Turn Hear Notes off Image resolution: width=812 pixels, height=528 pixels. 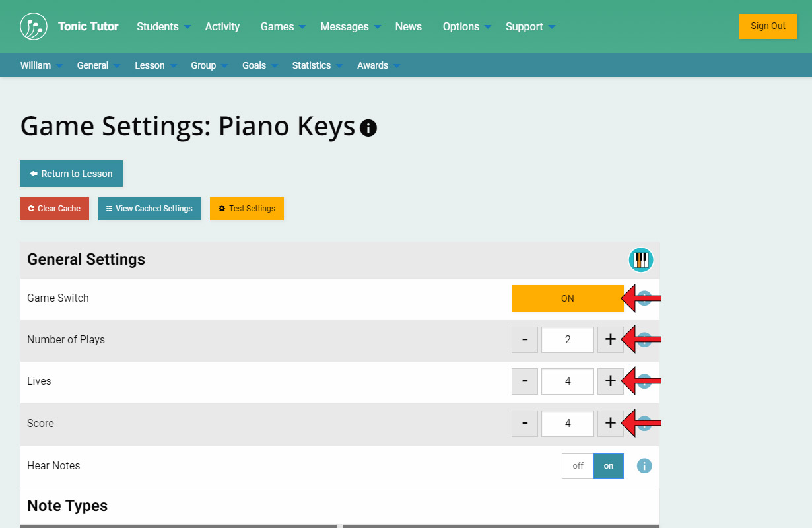[578, 466]
